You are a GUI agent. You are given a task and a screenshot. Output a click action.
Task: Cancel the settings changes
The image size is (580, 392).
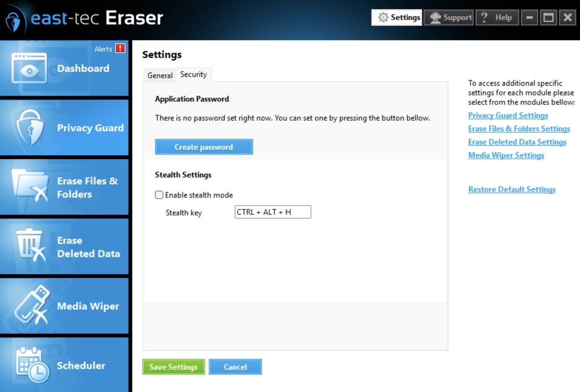click(x=235, y=367)
